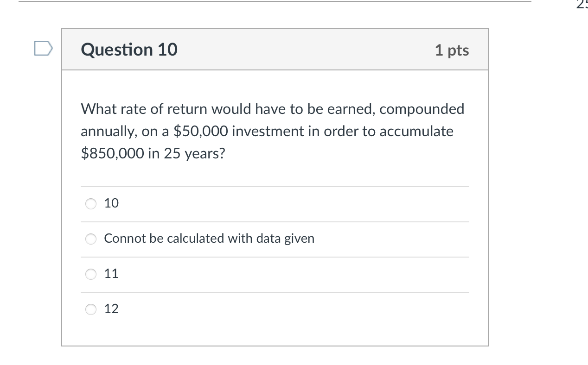Click the answer label text "11"
The image size is (588, 365).
[111, 274]
